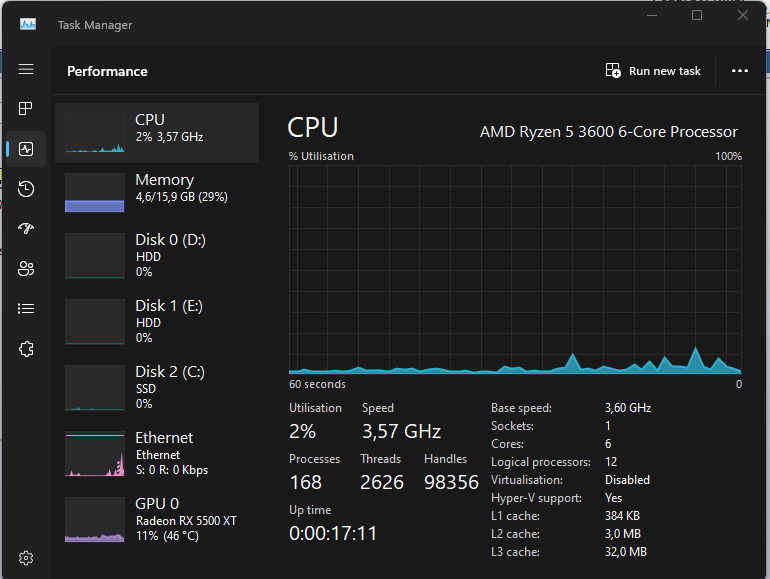Maximize the Task Manager window
The width and height of the screenshot is (770, 579).
coord(697,15)
